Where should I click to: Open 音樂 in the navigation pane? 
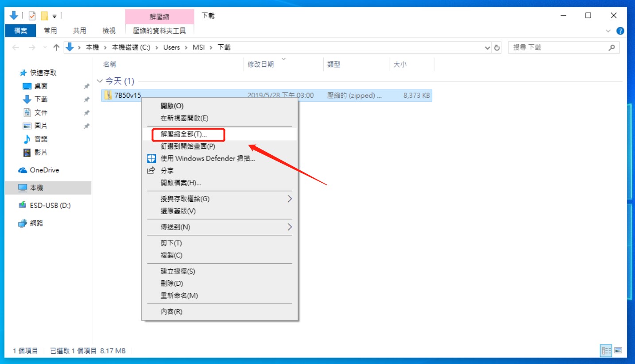click(41, 139)
